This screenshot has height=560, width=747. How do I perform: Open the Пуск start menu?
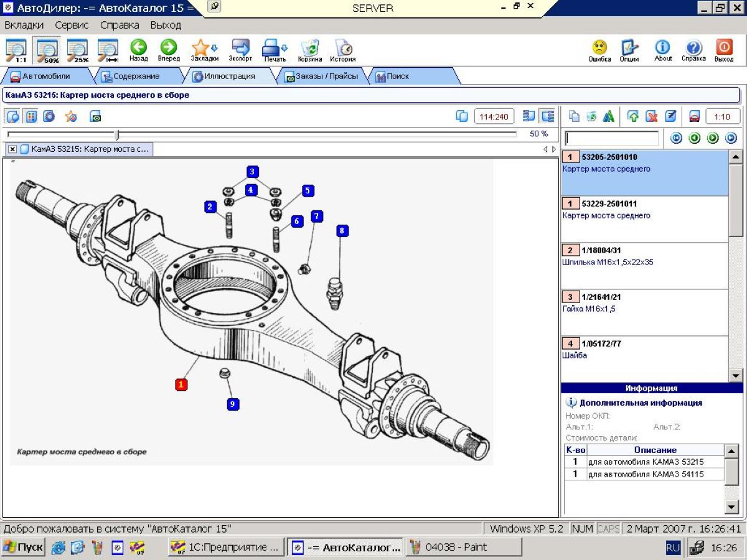tap(23, 548)
